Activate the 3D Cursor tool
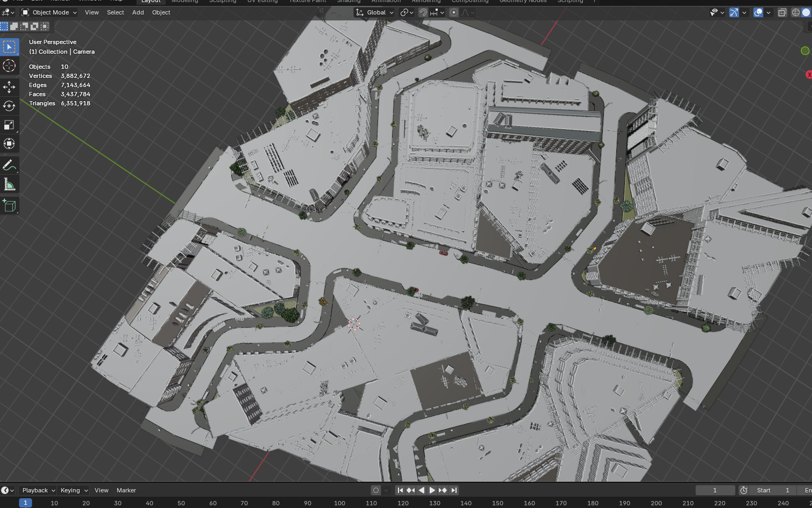This screenshot has height=508, width=812. click(x=9, y=66)
